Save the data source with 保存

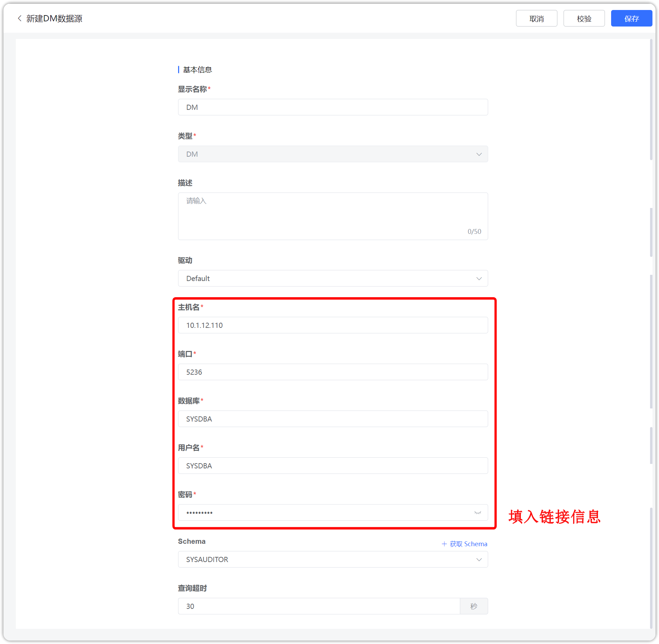pyautogui.click(x=631, y=18)
